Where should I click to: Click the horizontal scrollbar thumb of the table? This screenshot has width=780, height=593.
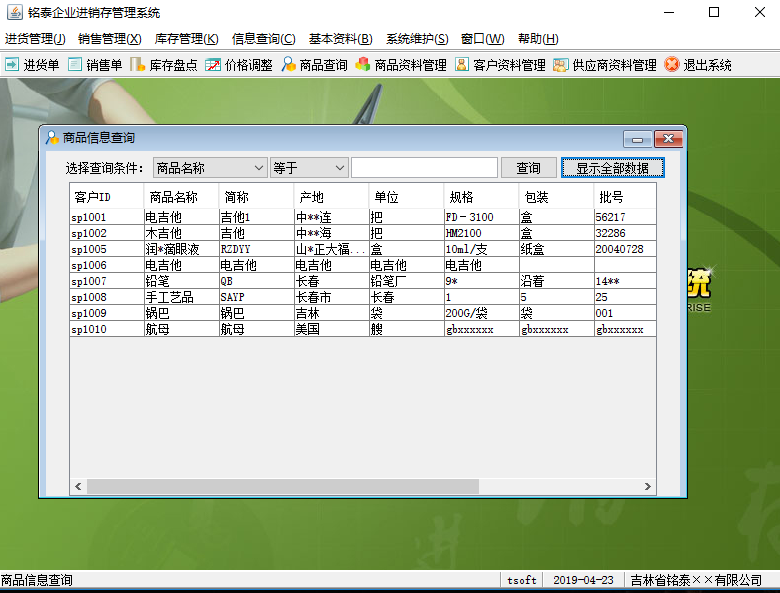(283, 486)
